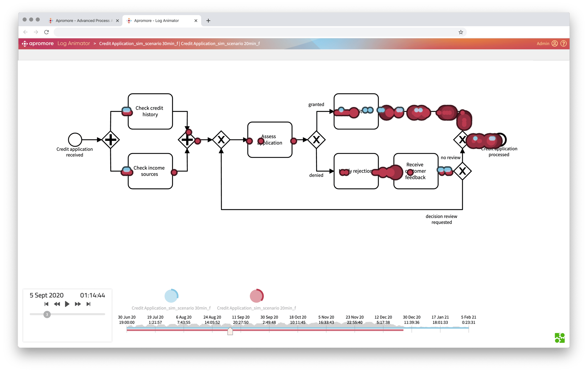The width and height of the screenshot is (588, 372).
Task: Click the Apromore home logo icon
Action: point(23,43)
